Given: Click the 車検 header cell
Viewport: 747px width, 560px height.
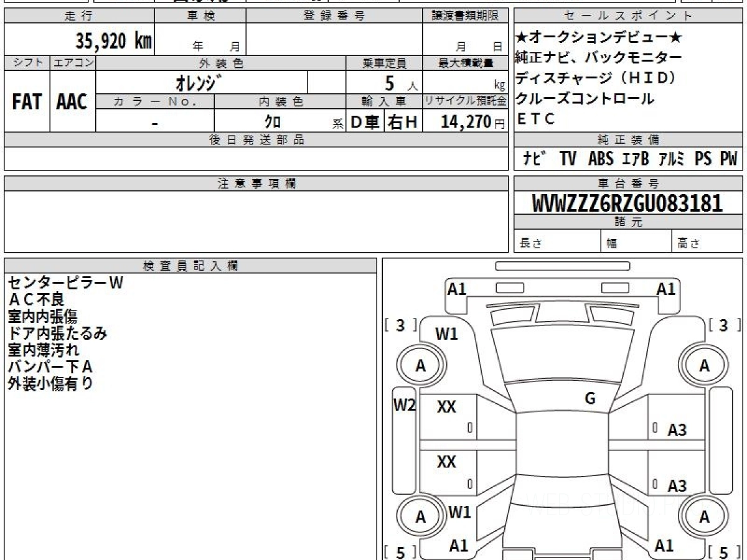Looking at the screenshot, I should pos(200,16).
